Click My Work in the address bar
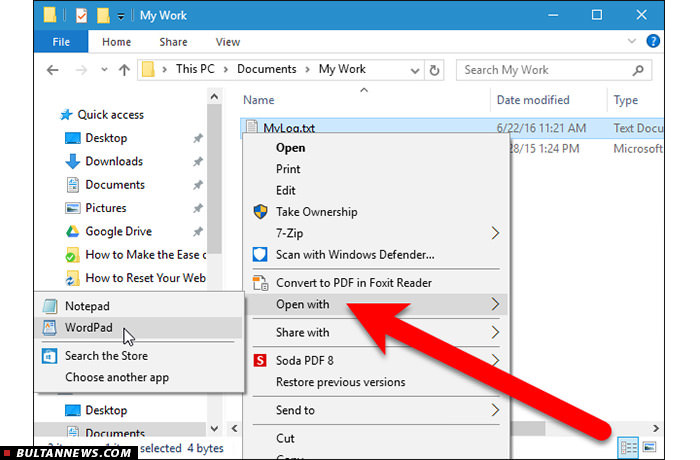This screenshot has height=460, width=700. tap(342, 69)
